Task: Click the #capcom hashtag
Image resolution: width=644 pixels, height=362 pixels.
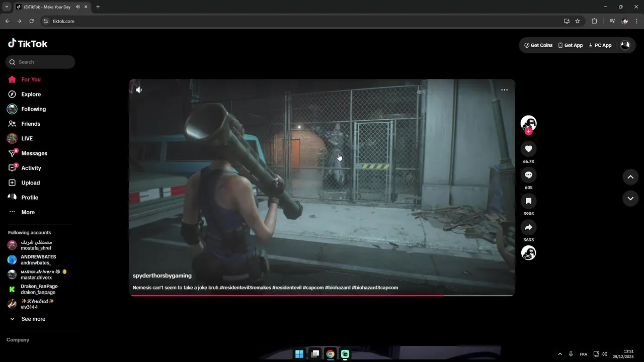Action: tap(312, 288)
